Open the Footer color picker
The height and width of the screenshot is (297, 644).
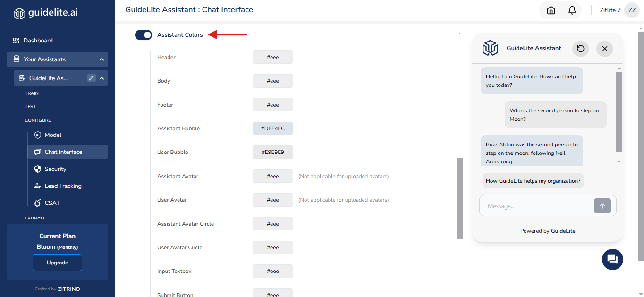tap(273, 105)
